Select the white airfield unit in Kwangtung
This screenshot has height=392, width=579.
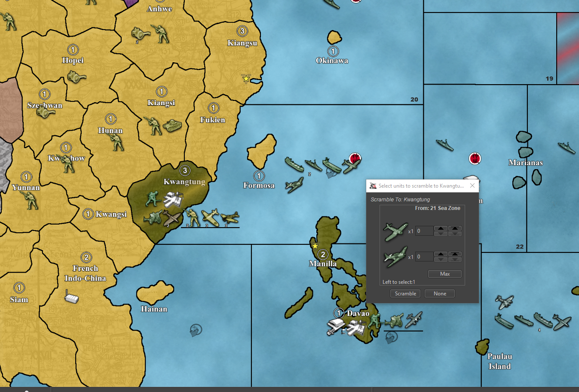click(173, 199)
